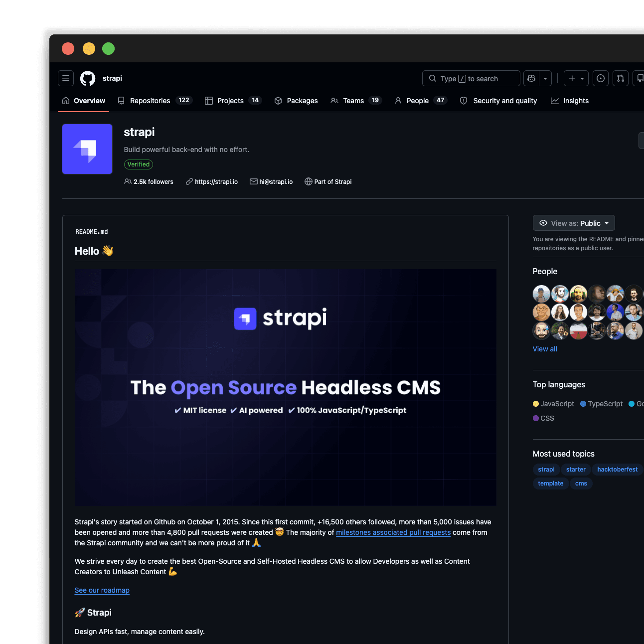This screenshot has height=644, width=644.
Task: Click View all people link
Action: pyautogui.click(x=545, y=349)
